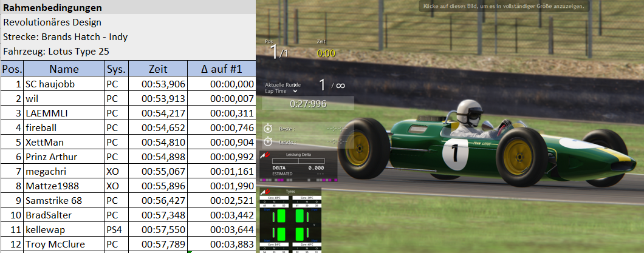Screen dimensions: 644x253
Task: Select the Sys. column header
Action: (x=116, y=69)
